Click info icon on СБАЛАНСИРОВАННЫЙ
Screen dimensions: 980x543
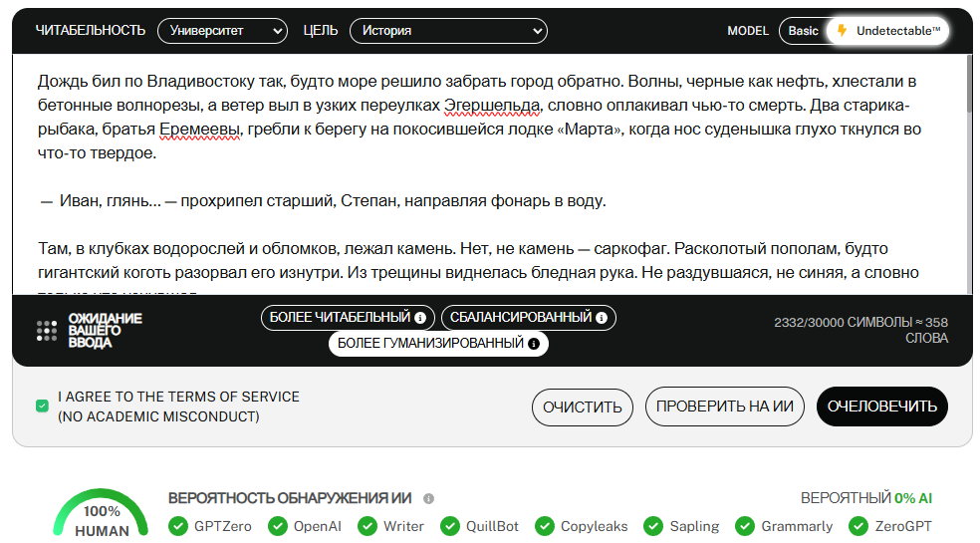coord(602,318)
